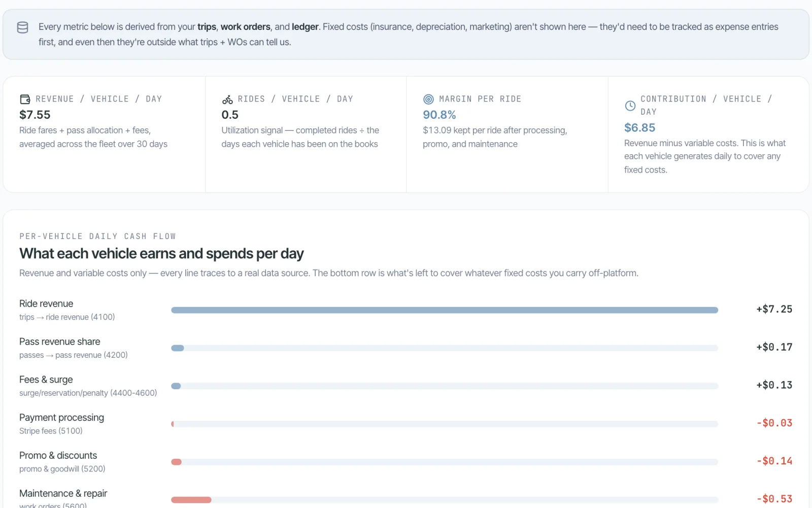Image resolution: width=812 pixels, height=508 pixels.
Task: Click the Pass revenue share row label
Action: 60,342
